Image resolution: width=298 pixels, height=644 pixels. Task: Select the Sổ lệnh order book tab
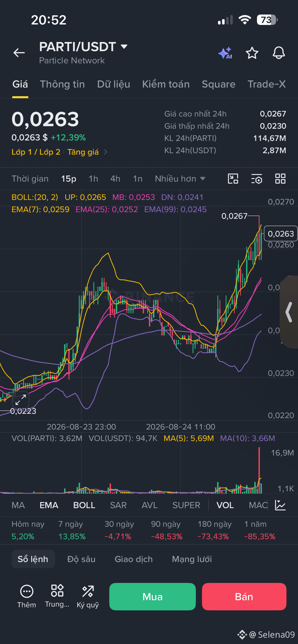pyautogui.click(x=33, y=559)
